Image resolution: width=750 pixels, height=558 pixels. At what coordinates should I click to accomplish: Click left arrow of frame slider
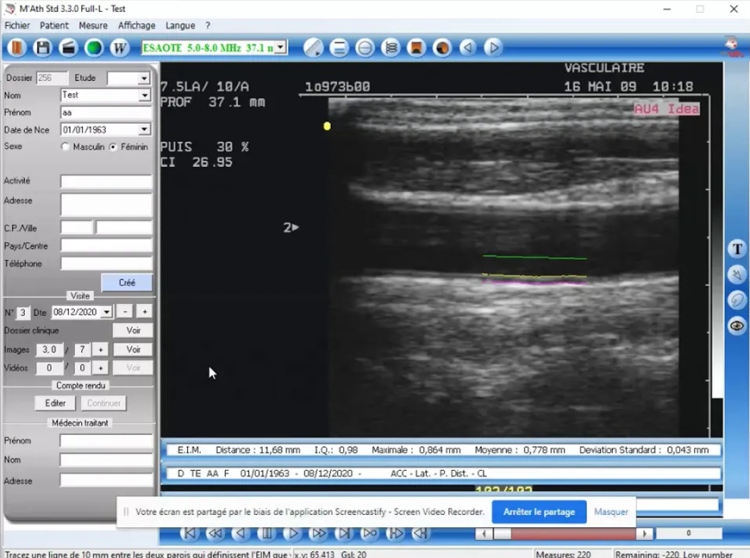tap(484, 533)
